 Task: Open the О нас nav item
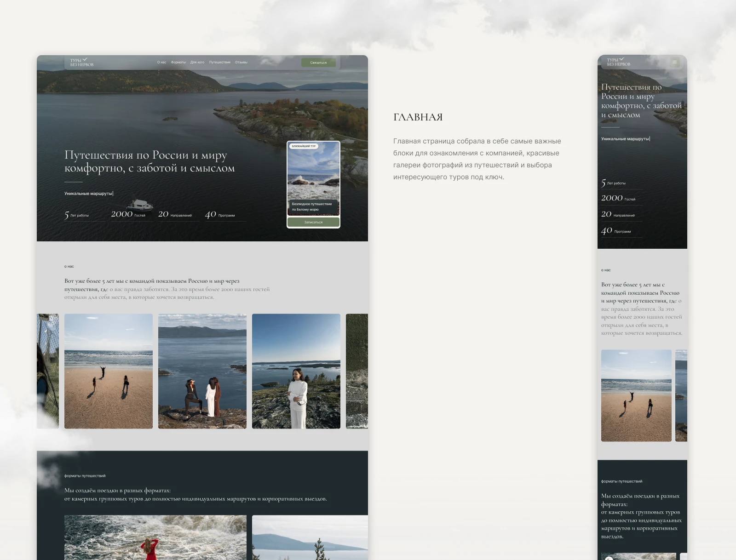[x=161, y=63]
